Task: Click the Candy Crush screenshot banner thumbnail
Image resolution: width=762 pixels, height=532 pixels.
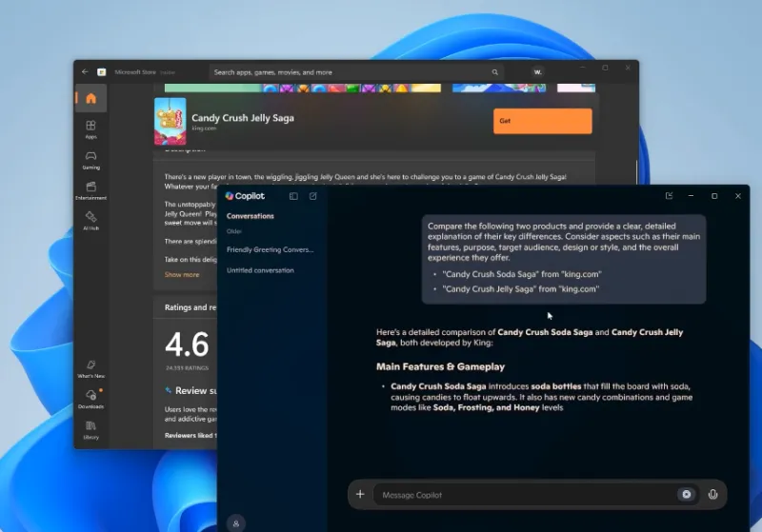Action: click(x=303, y=88)
